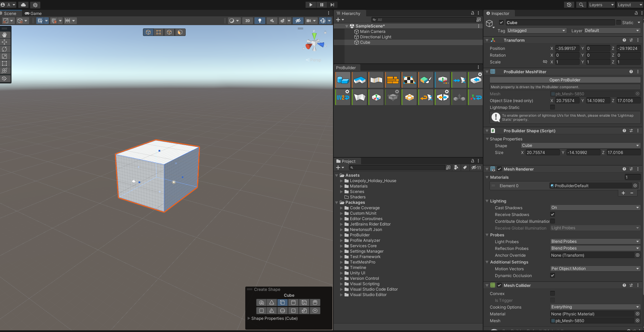Open the ProBuilder UV Editor checkerboard icon
Viewport: 644px width, 332px height.
409,80
